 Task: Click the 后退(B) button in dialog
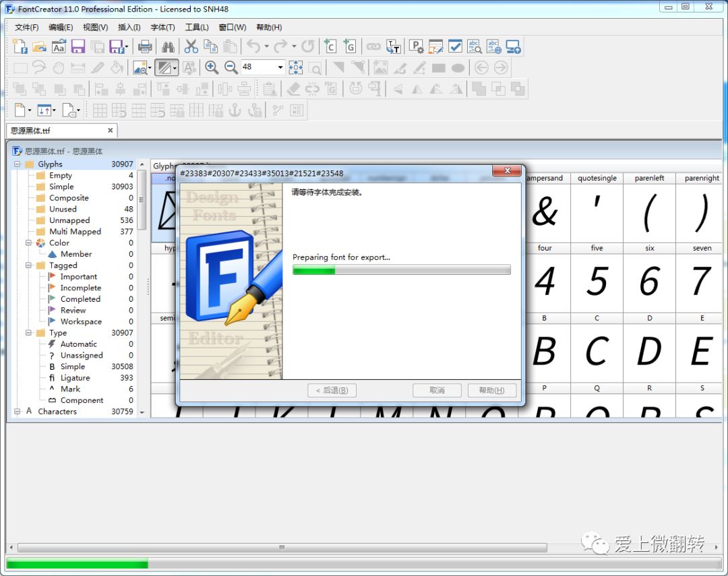point(332,390)
